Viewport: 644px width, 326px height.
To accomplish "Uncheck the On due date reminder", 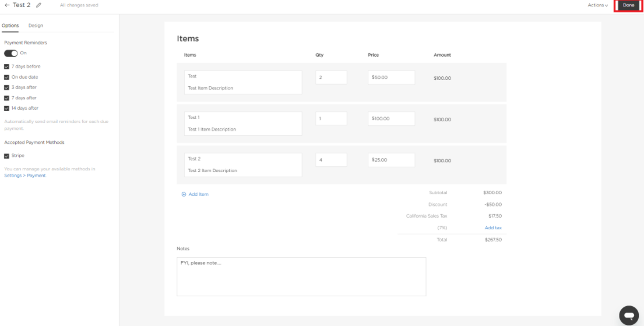I will 6,78.
